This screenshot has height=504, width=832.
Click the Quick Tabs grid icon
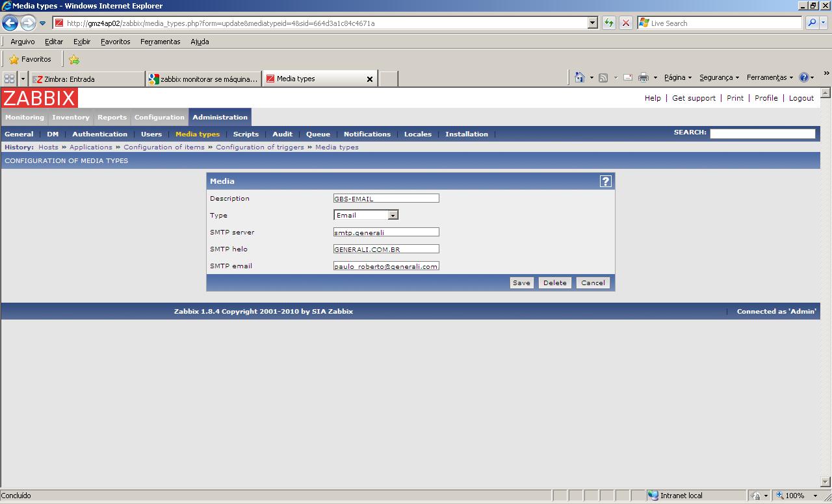pyautogui.click(x=9, y=79)
